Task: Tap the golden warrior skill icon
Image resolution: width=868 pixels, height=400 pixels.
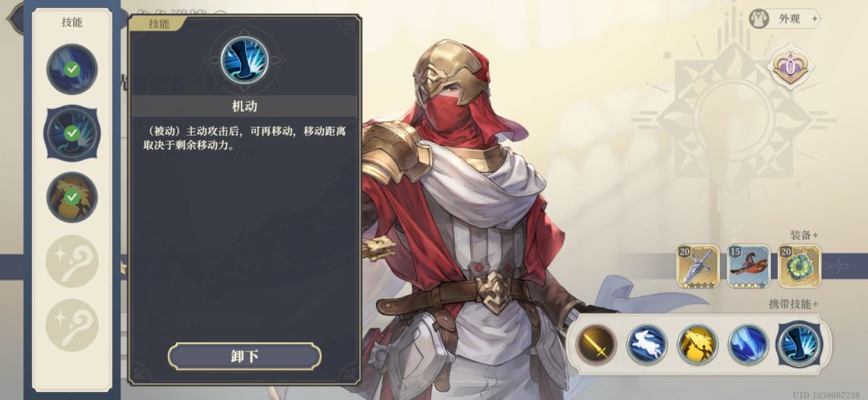Action: (x=698, y=345)
